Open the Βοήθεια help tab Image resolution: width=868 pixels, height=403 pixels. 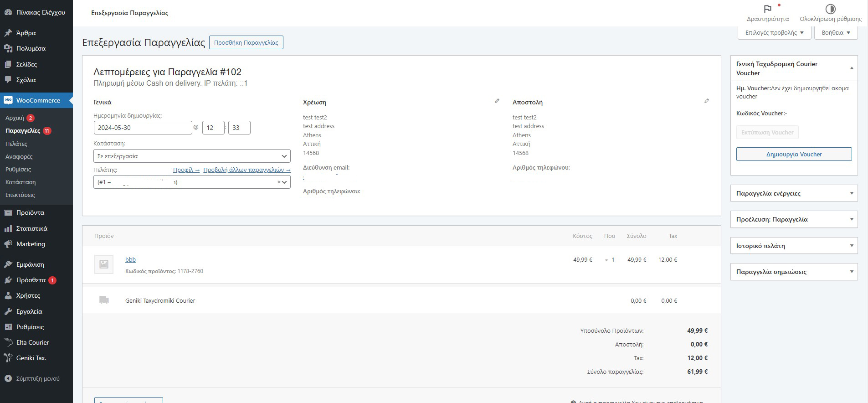836,33
